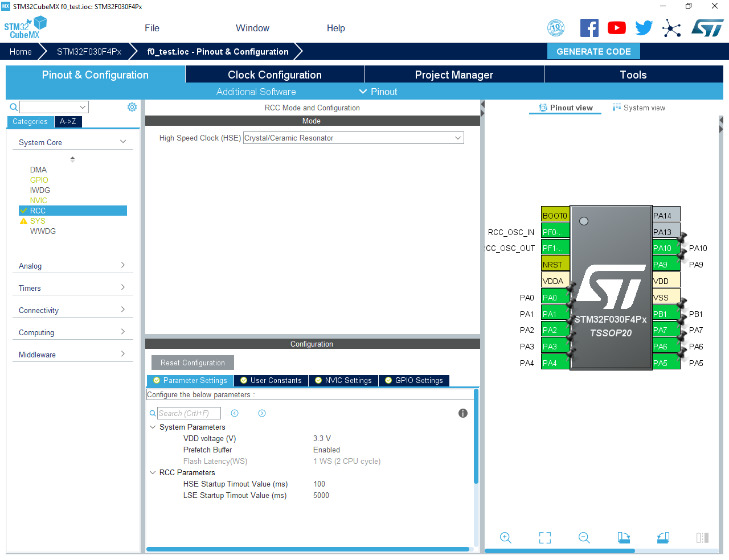The image size is (729, 560).
Task: Open the Pinout dropdown menu
Action: click(x=378, y=92)
